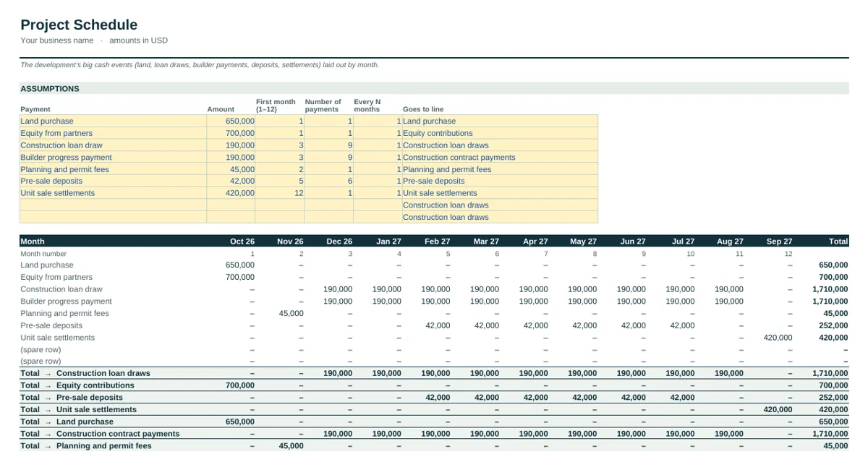Click the 'Total → Planning and permit fees' row label
The width and height of the screenshot is (868, 470).
pos(86,446)
